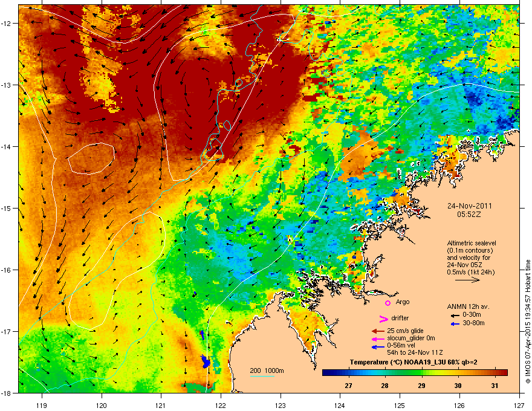Click the longitude axis label 123
532x411 pixels.
pos(281,405)
